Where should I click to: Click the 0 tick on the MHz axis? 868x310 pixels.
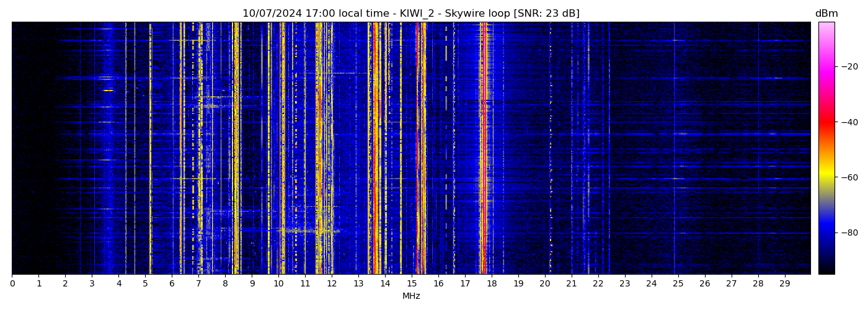[x=12, y=284]
